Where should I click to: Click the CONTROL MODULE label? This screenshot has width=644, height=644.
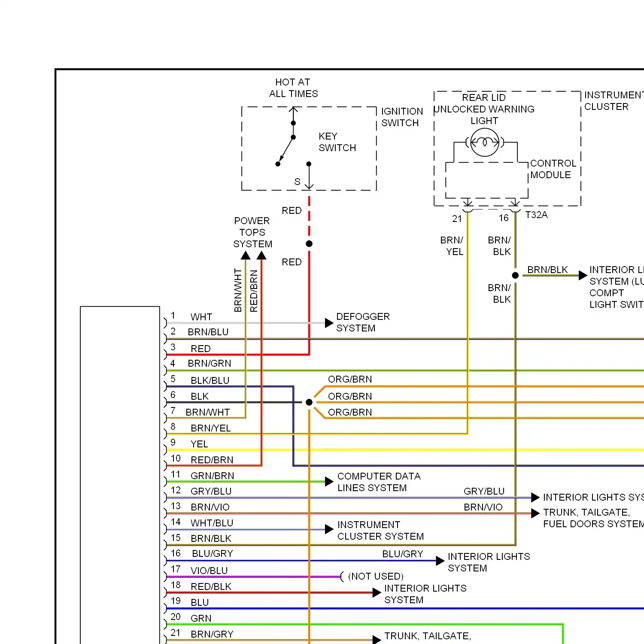(553, 169)
